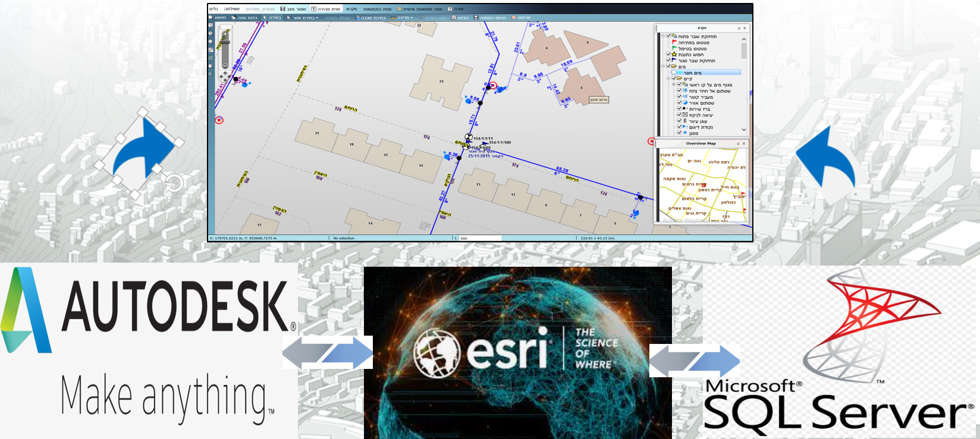
Task: Click the red circle marker on map left edge
Action: point(219,120)
